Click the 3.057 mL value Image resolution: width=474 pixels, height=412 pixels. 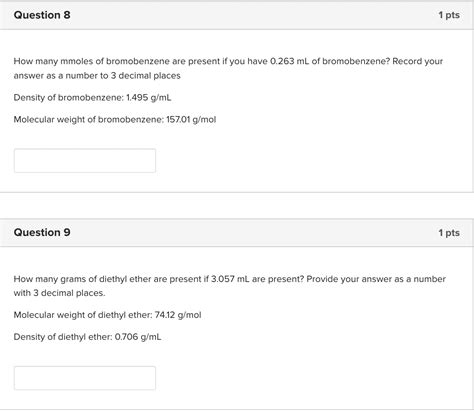point(230,279)
